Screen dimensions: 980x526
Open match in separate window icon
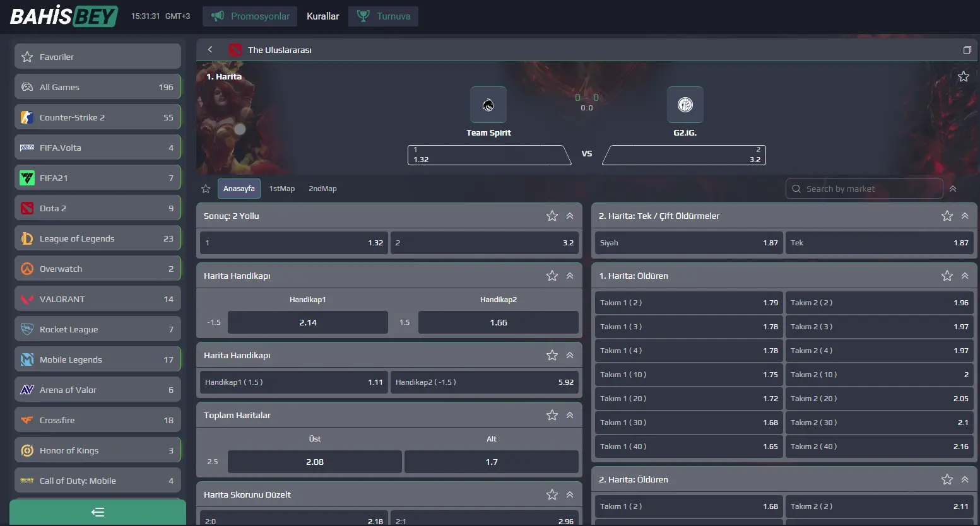click(967, 50)
